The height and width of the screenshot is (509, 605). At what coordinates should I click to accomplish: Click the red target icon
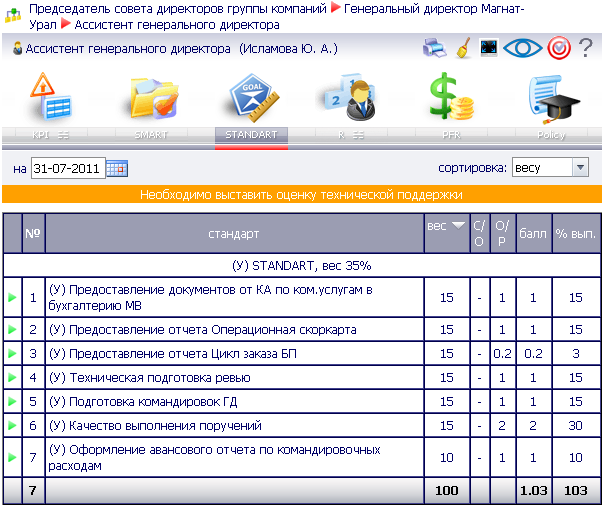[559, 48]
